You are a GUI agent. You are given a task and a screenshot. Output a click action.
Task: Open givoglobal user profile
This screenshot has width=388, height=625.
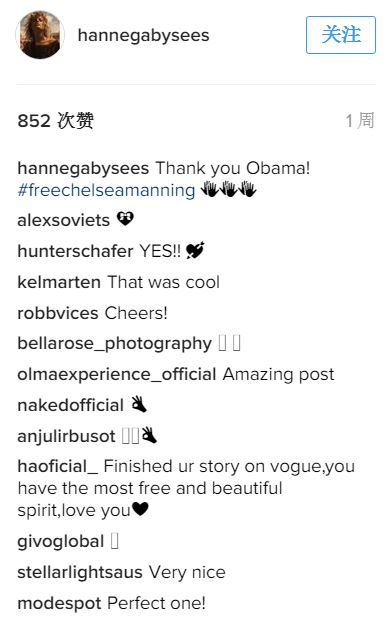click(61, 541)
